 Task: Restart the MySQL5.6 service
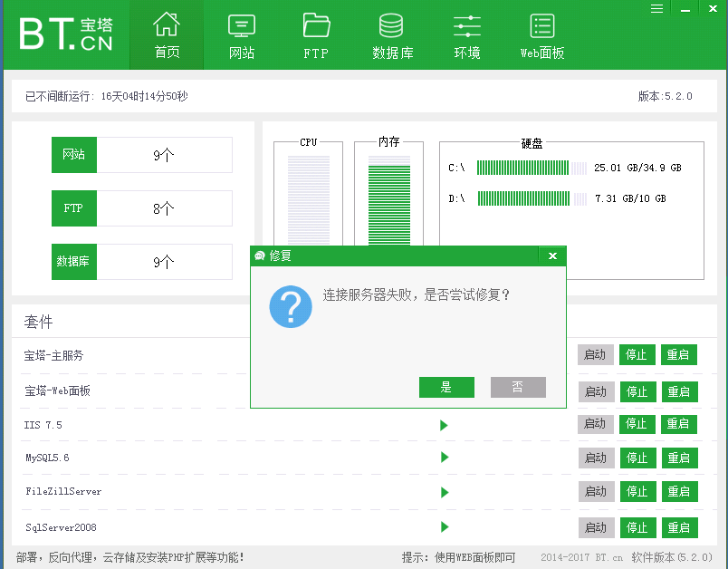pos(680,458)
